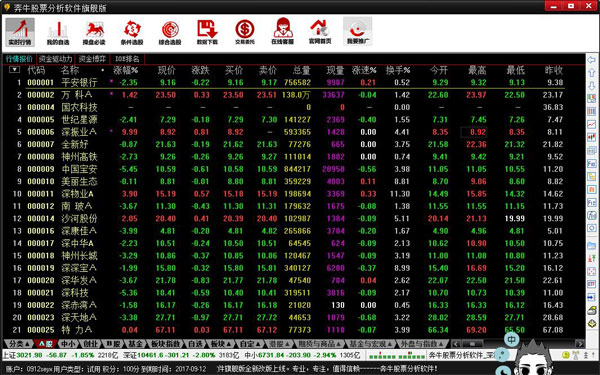Viewport: 600px width, 375px height.
Task: Click the round 中 input-method bubble
Action: pyautogui.click(x=511, y=339)
